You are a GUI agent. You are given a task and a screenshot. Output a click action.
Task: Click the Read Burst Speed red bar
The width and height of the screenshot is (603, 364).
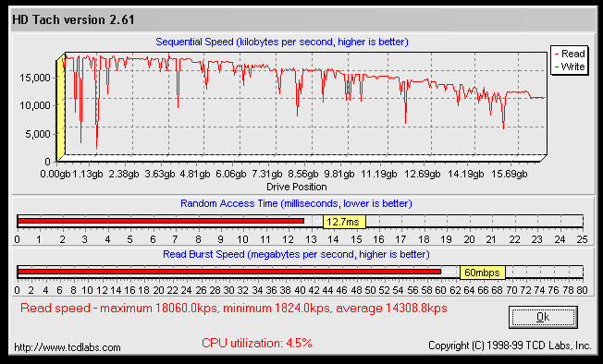[229, 272]
